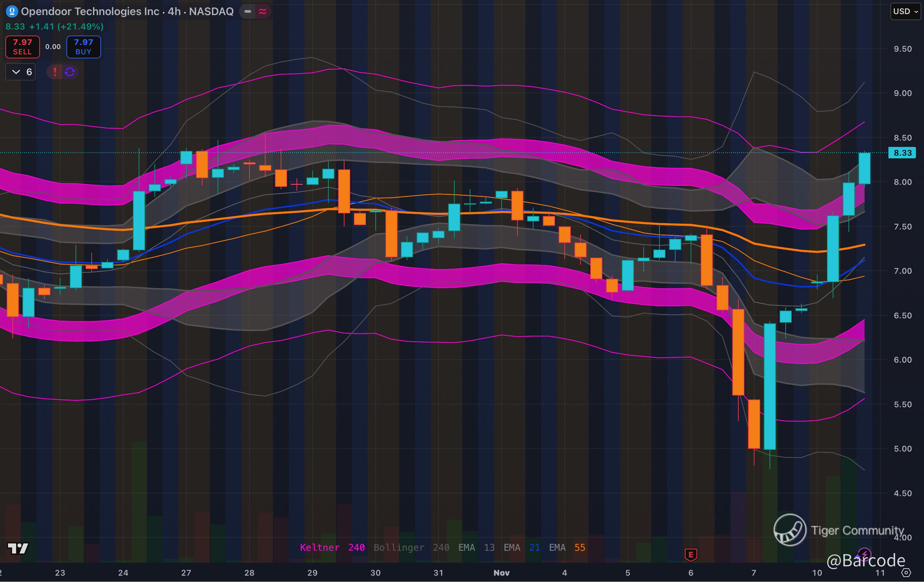
Task: Click the 0.00 spread value
Action: coord(53,47)
